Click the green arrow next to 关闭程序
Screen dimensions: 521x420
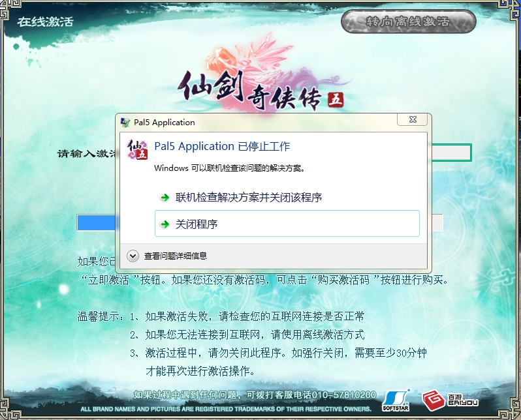pyautogui.click(x=164, y=224)
